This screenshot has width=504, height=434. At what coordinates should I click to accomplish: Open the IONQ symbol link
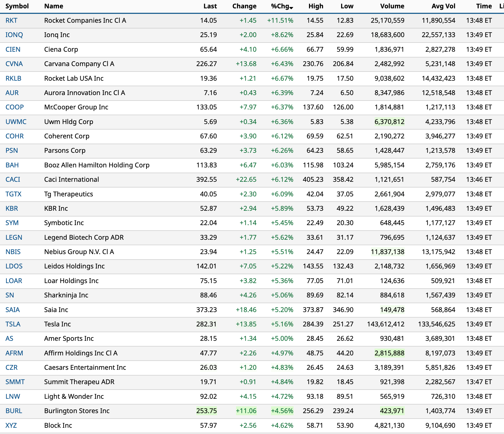[14, 35]
